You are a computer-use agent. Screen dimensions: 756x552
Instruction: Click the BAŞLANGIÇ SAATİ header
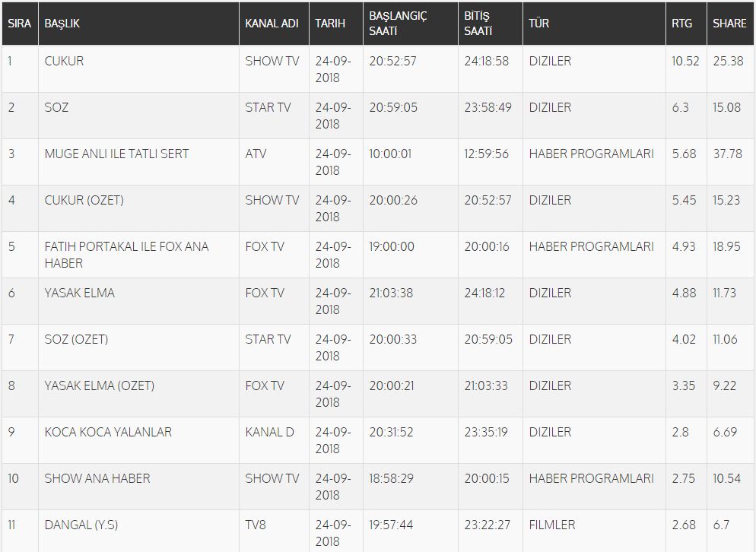click(x=399, y=23)
